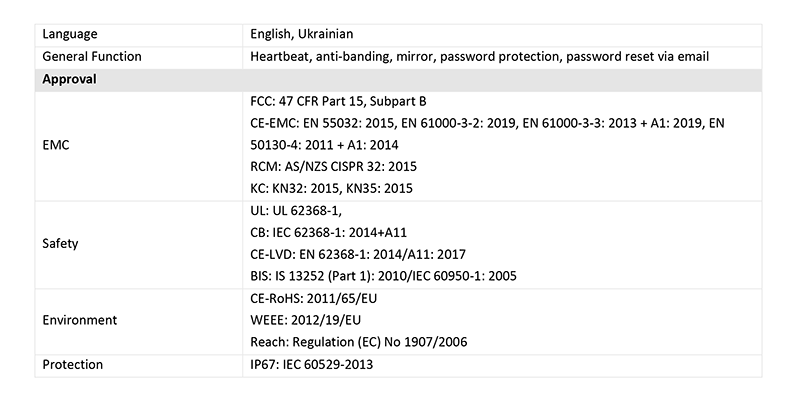The height and width of the screenshot is (400, 800).
Task: Click RCM: AS/NZS CISPR 32 entry
Action: [x=333, y=167]
